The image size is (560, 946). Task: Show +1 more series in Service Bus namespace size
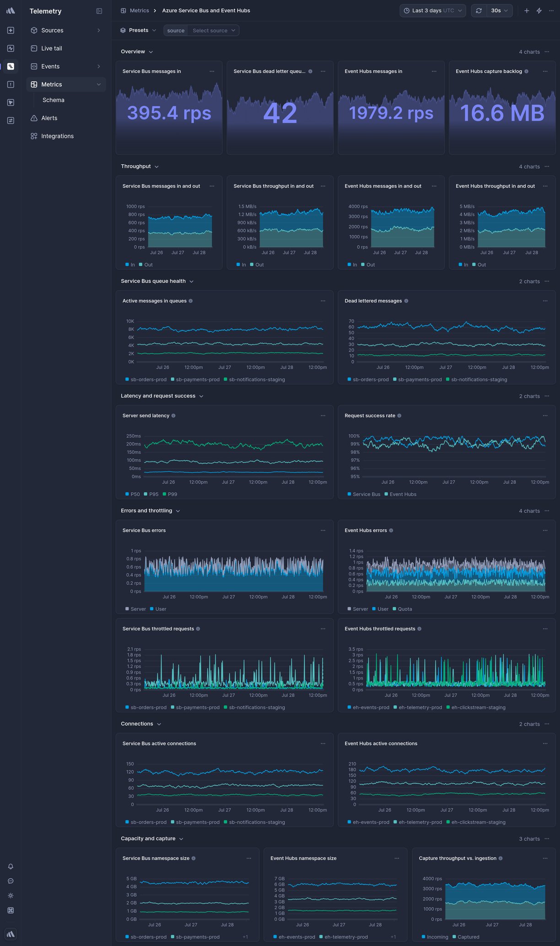[x=245, y=937]
